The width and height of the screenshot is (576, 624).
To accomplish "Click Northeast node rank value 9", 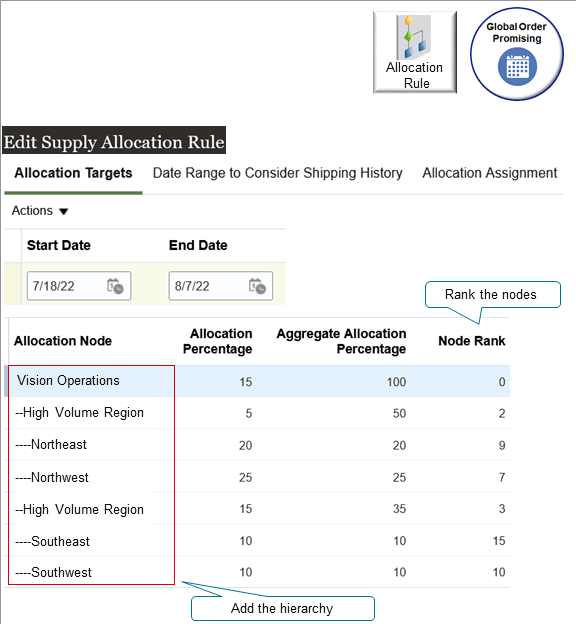I will [502, 445].
